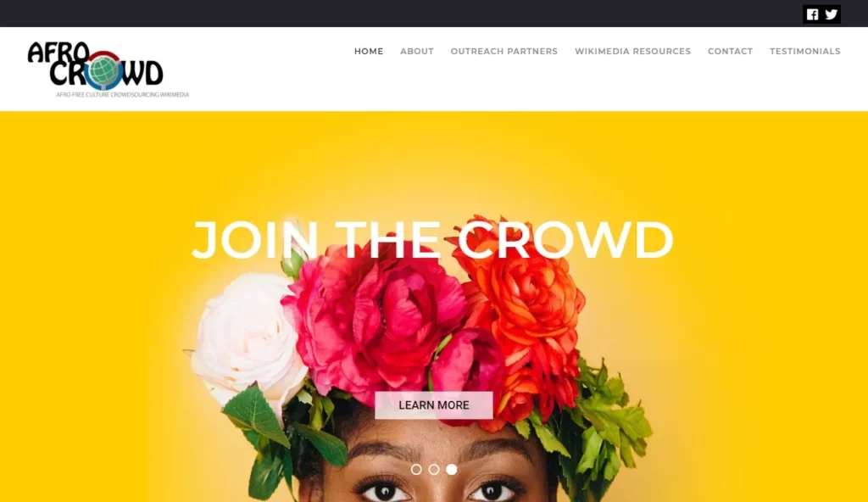
Task: Open the Facebook icon link
Action: (x=812, y=14)
